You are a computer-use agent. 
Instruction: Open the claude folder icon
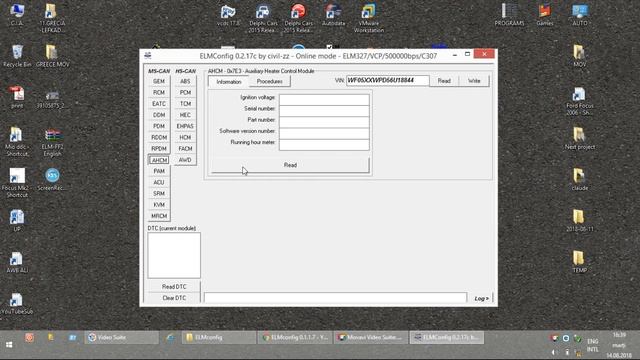580,180
